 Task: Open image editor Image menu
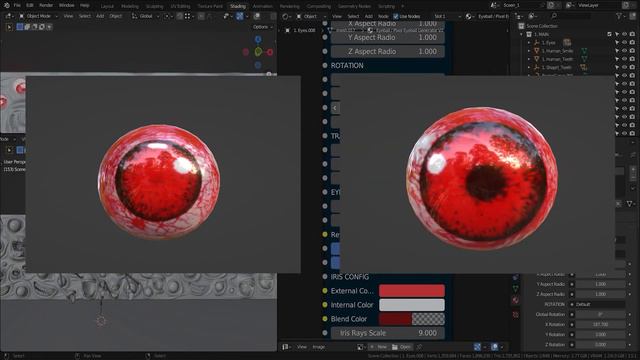click(318, 347)
